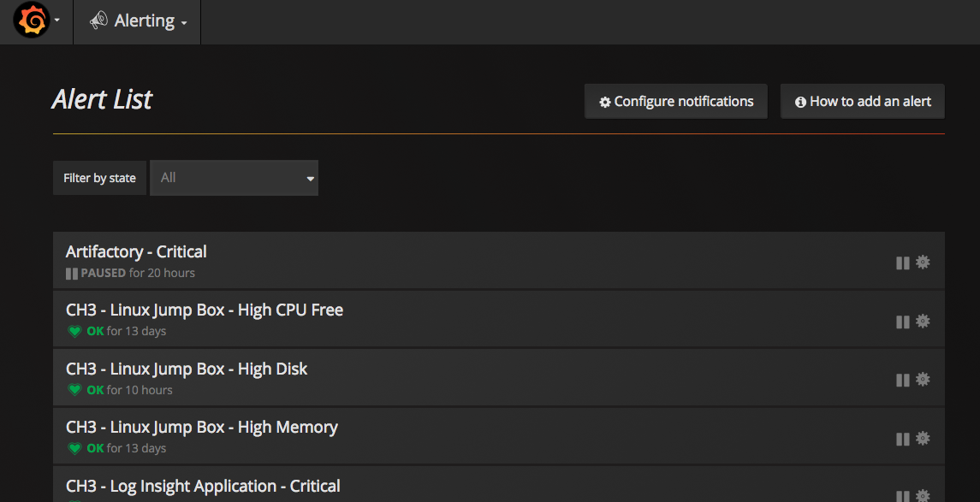Open the Filter by state dropdown
This screenshot has width=980, height=502.
[234, 178]
